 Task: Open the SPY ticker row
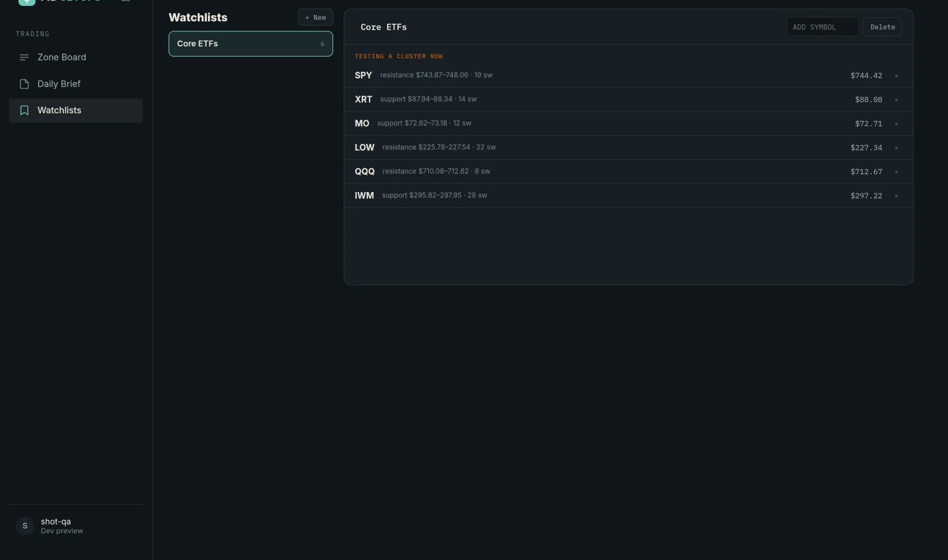pyautogui.click(x=629, y=75)
